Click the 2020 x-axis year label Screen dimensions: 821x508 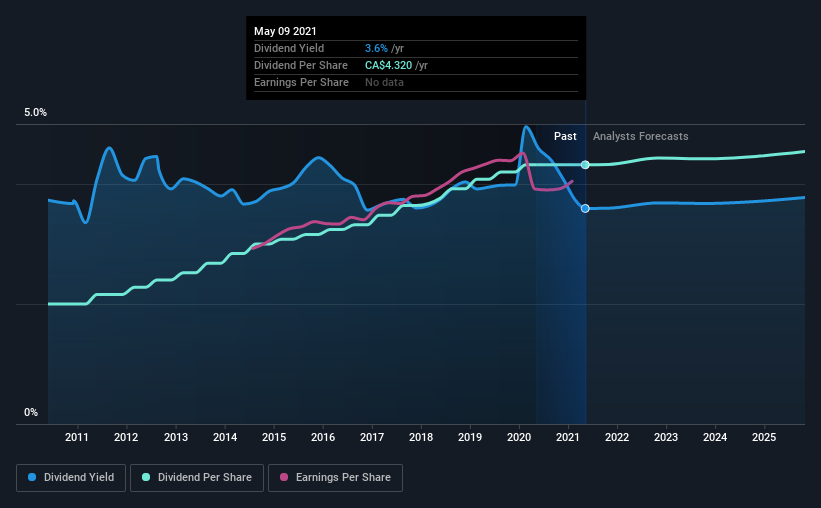pyautogui.click(x=519, y=437)
